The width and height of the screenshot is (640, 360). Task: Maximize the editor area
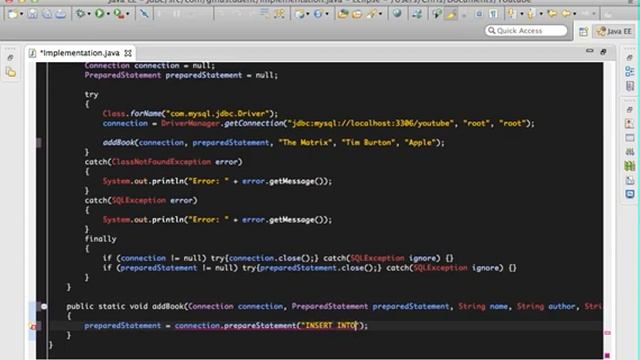click(x=603, y=51)
